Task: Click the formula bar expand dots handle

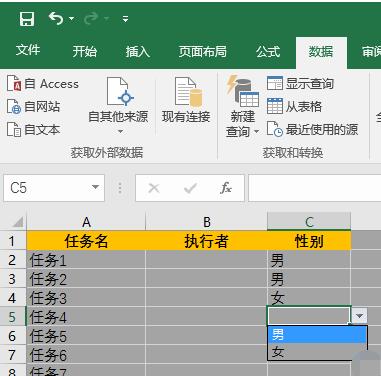Action: tap(120, 188)
